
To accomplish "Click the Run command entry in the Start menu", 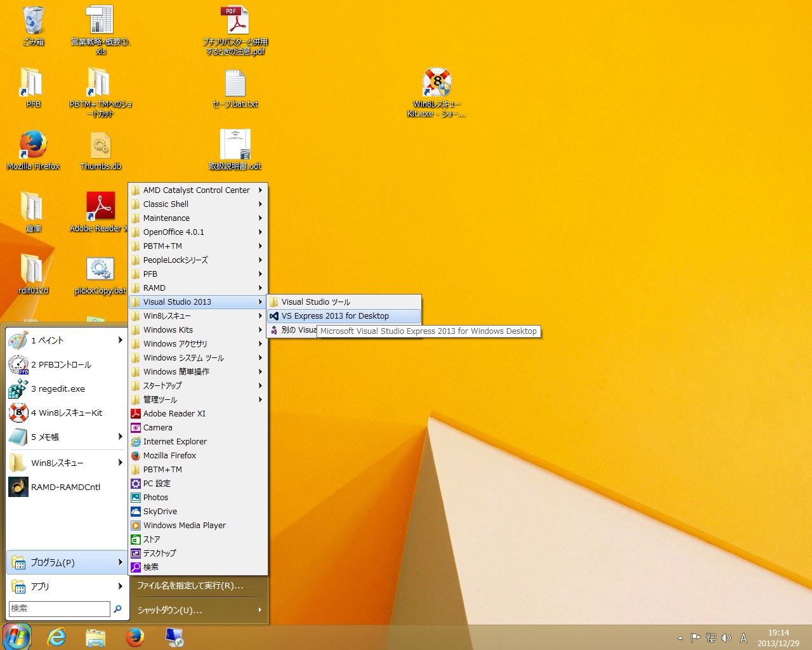I will coord(190,586).
